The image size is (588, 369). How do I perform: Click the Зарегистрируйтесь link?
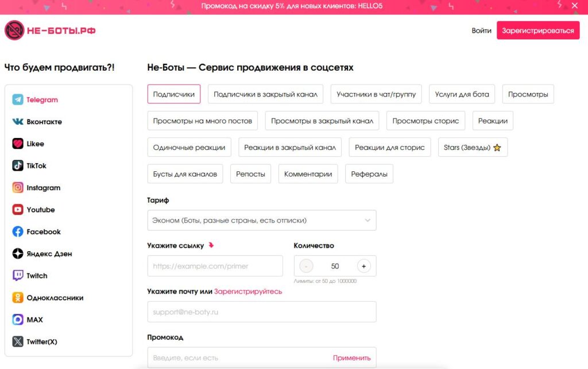(x=248, y=291)
